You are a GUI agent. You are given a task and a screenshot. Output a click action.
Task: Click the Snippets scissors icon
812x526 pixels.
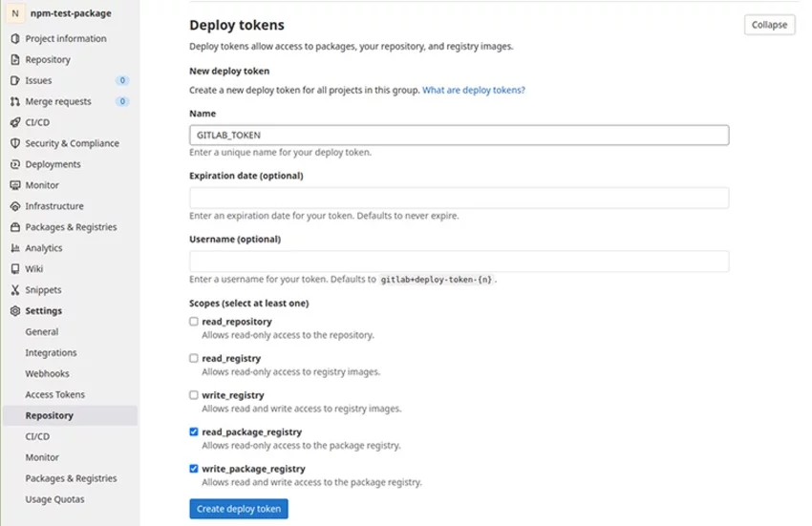click(15, 290)
